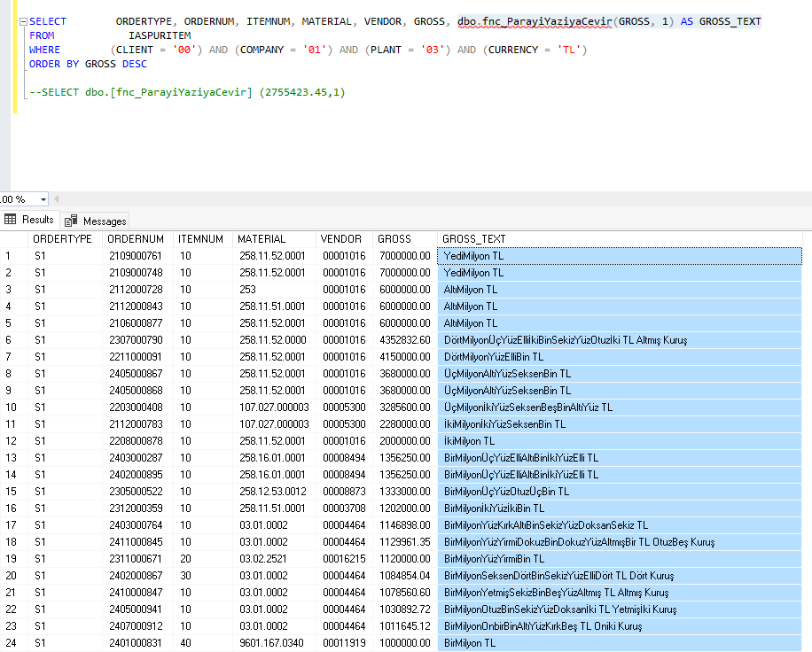
Task: Switch to the Results tab
Action: 37,220
